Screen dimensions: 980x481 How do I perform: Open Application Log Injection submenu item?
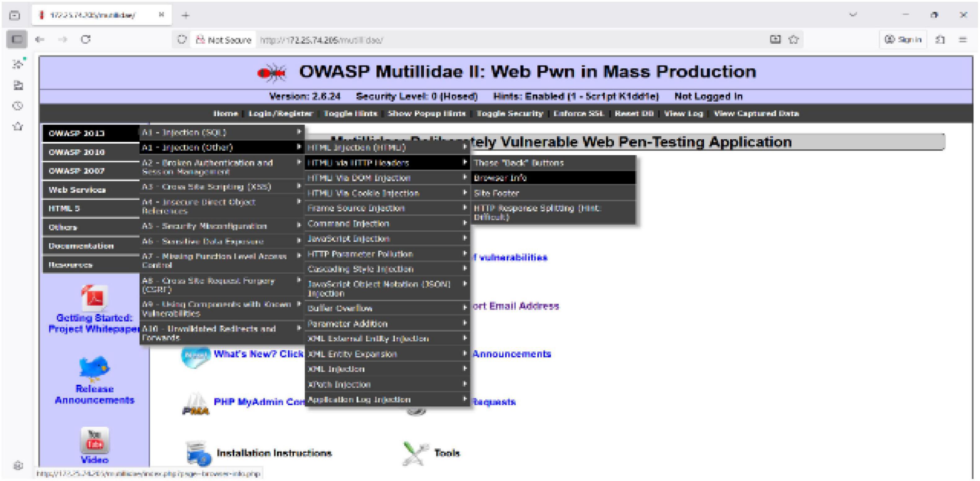pos(387,399)
